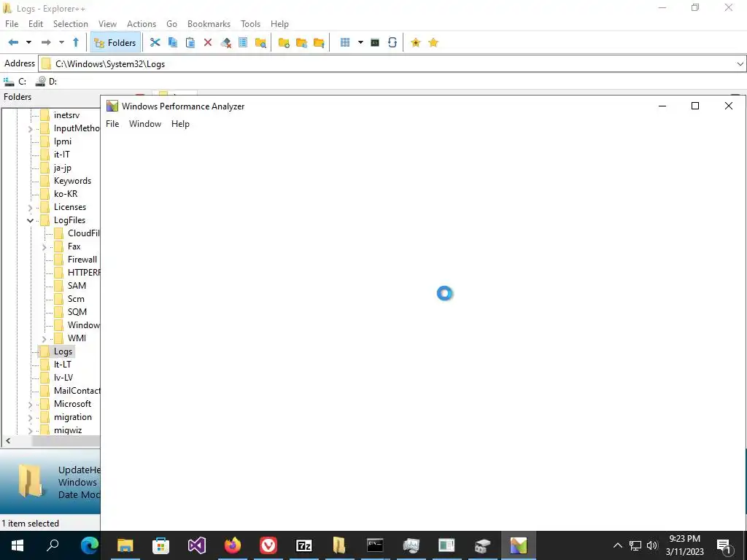The width and height of the screenshot is (747, 560).
Task: Delete selection with the red X icon
Action: (x=208, y=43)
